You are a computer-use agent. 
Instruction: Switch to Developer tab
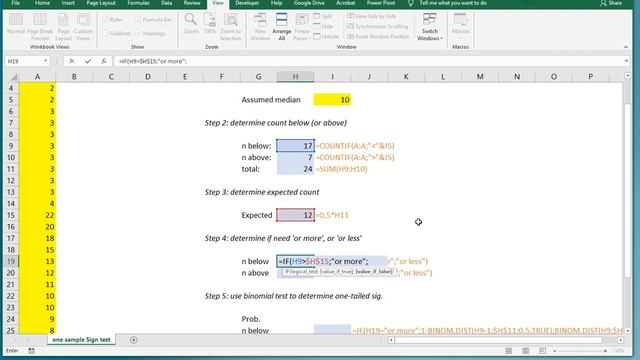247,3
